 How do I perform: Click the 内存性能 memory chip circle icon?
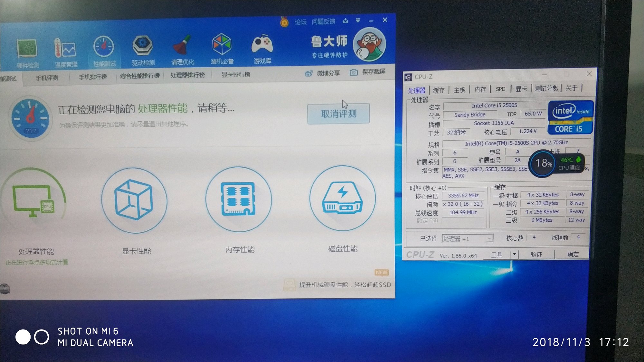pos(239,199)
